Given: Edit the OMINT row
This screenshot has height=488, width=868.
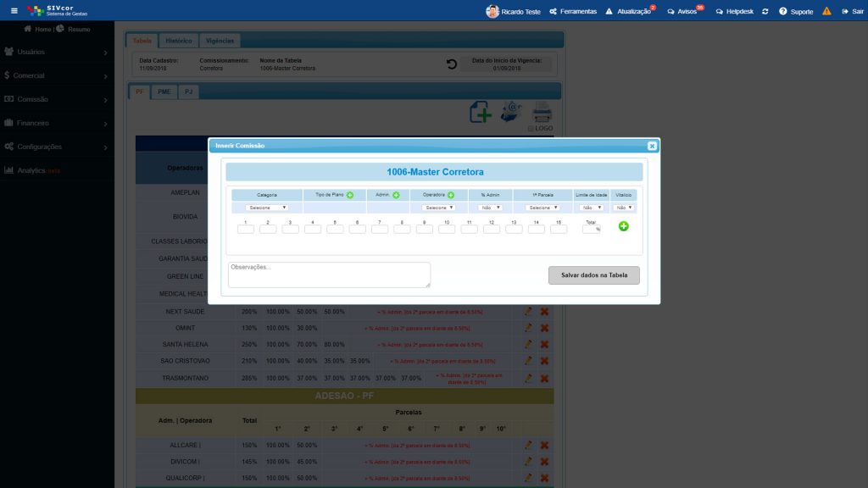Looking at the screenshot, I should [528, 328].
